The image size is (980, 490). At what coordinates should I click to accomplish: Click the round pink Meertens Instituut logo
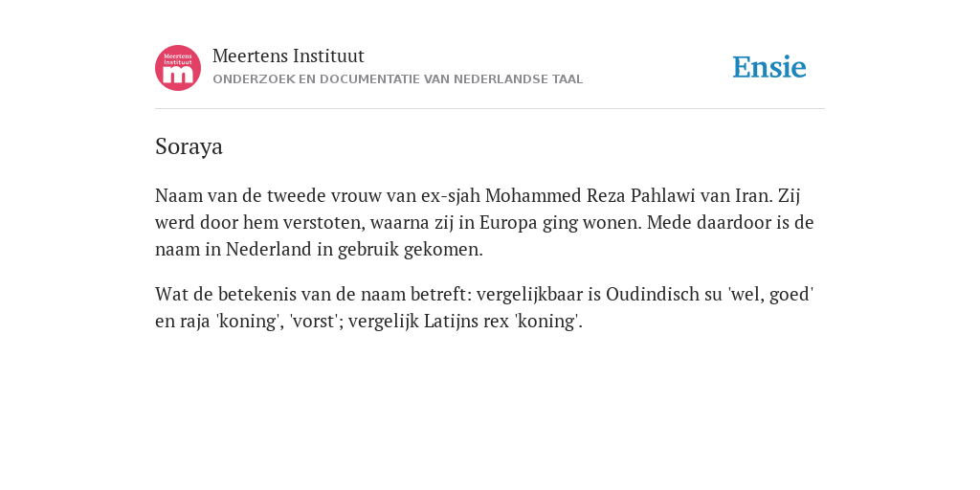[x=178, y=68]
